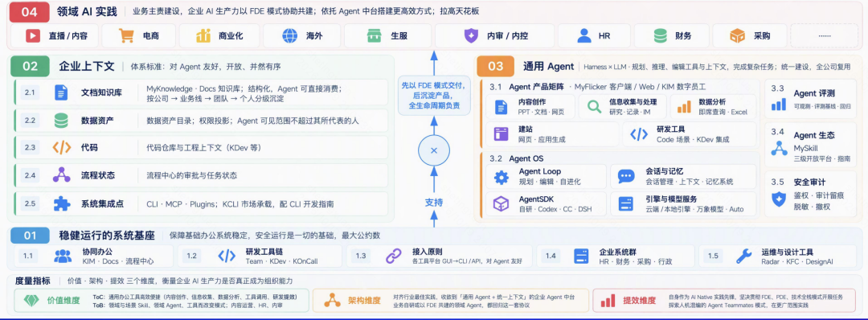Click the 'KIM · Docs · 流程中心' text
The height and width of the screenshot is (320, 868).
tap(118, 261)
